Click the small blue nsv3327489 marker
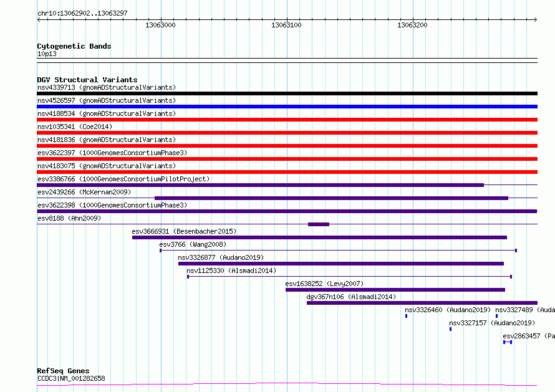555x392 pixels. (496, 316)
